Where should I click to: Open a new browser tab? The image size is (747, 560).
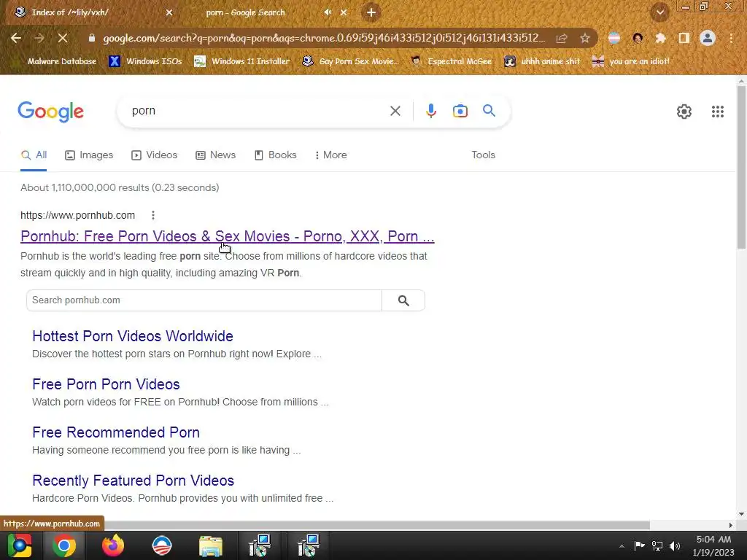[371, 12]
